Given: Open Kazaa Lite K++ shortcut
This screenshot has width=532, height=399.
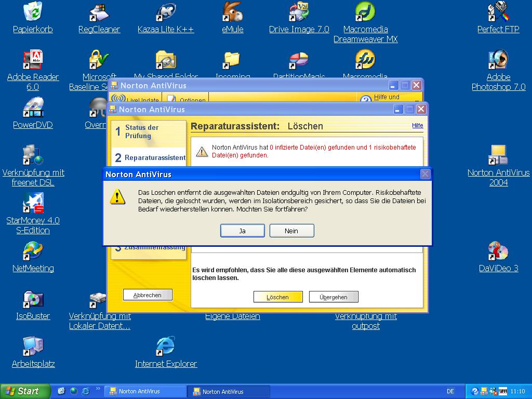Looking at the screenshot, I should pyautogui.click(x=166, y=18).
